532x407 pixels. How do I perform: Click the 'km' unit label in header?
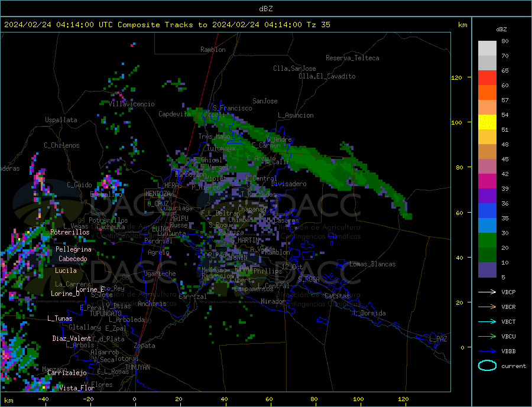463,25
